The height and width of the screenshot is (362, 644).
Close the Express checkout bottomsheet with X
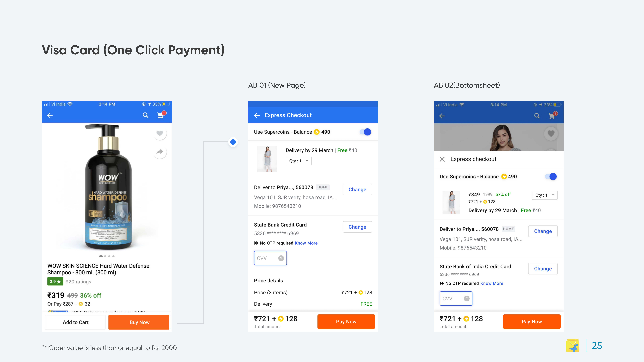point(442,159)
